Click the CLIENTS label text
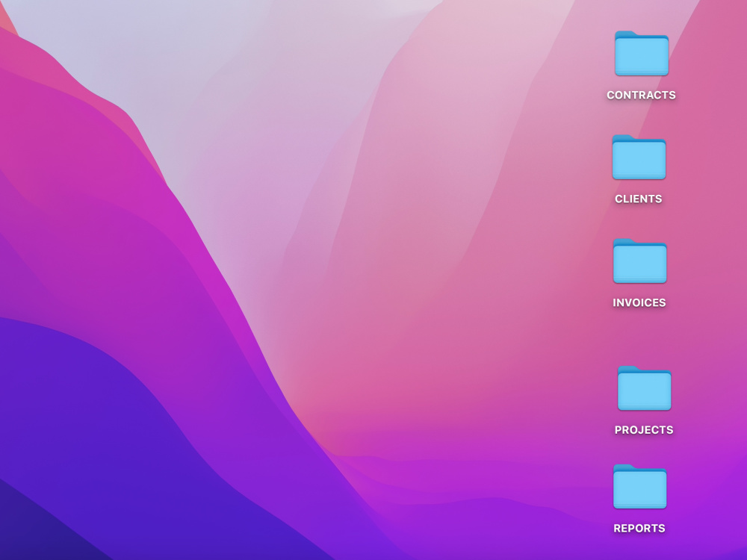The height and width of the screenshot is (560, 747). (x=639, y=199)
